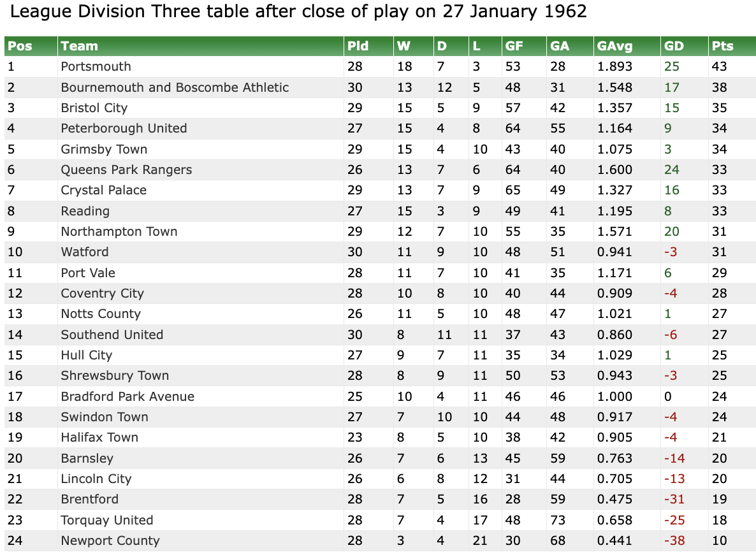Click the GA column header

coord(560,46)
